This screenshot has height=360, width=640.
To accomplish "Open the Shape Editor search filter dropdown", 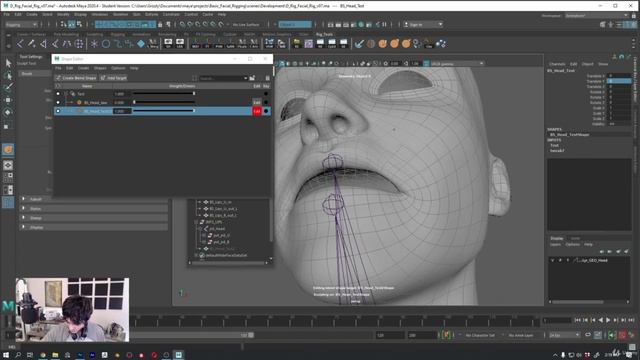I will (245, 78).
